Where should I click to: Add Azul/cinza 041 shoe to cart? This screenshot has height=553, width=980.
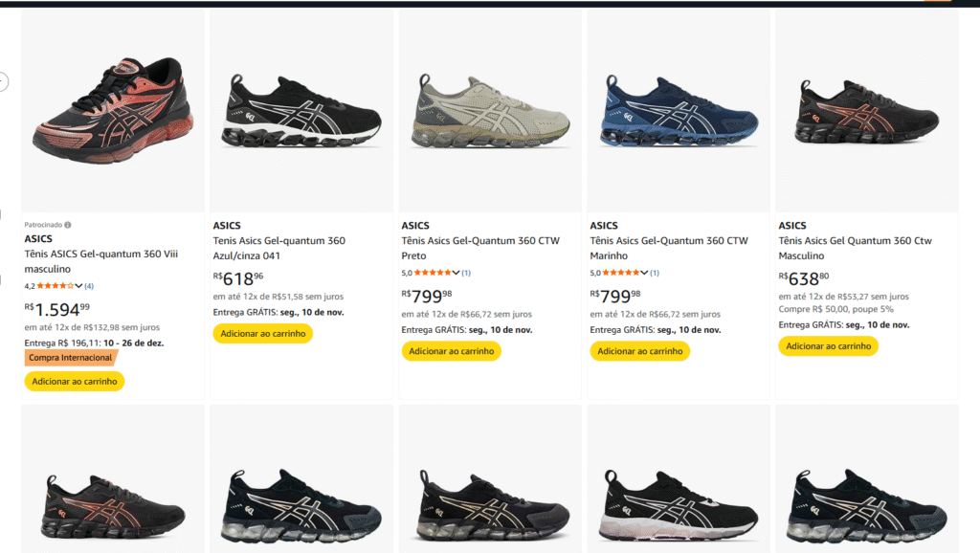(262, 333)
